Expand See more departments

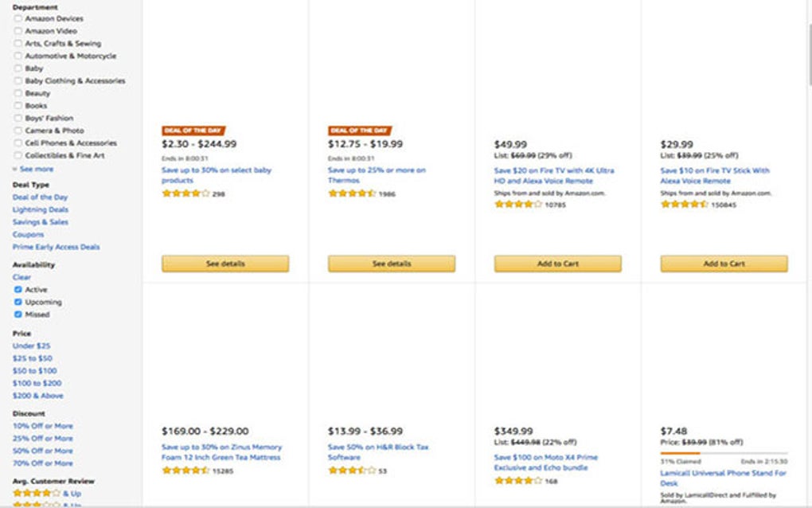(x=36, y=169)
